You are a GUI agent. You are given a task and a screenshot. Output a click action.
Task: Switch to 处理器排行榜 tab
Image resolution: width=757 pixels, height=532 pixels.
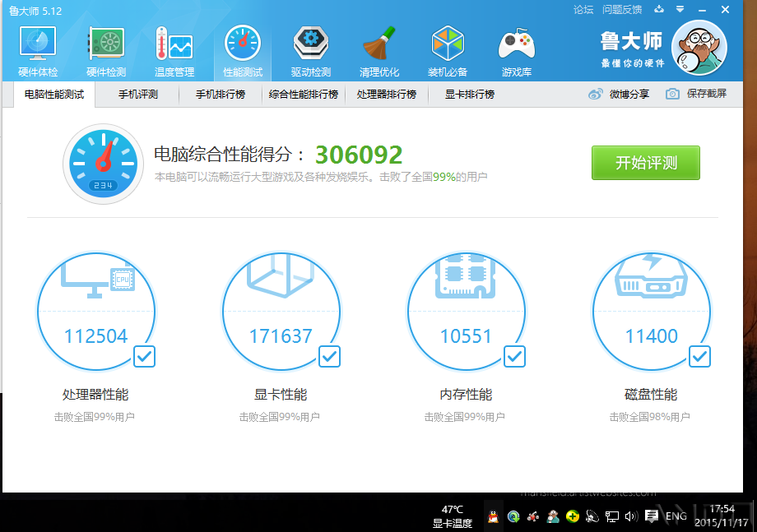coord(386,95)
